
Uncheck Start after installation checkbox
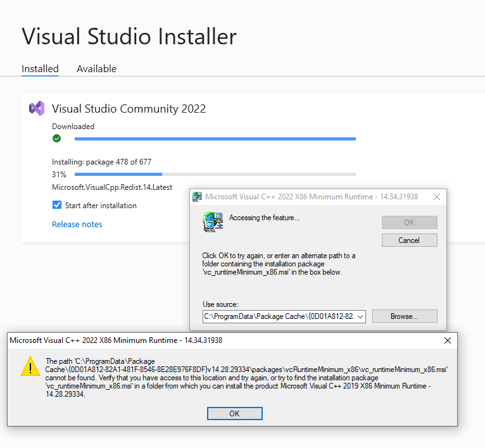(57, 205)
